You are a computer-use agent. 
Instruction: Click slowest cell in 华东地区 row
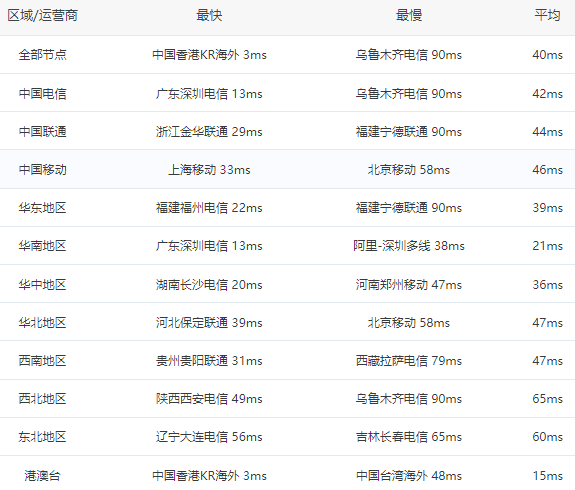(409, 208)
